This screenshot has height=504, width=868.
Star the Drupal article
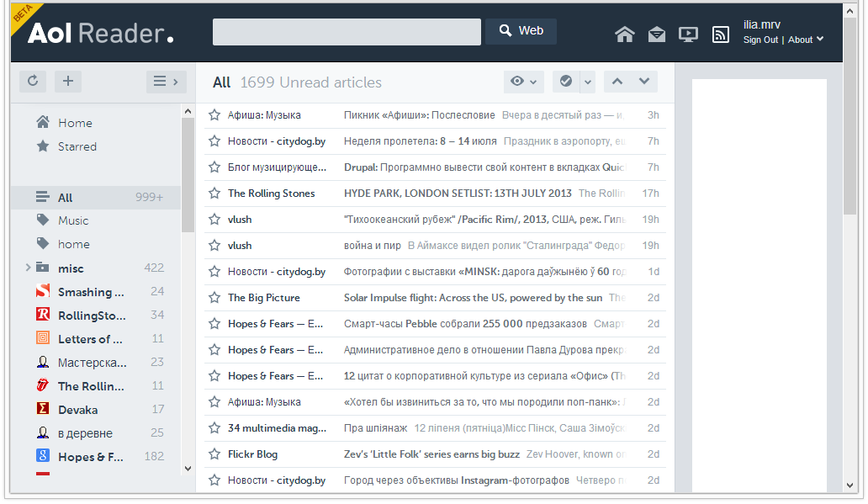[214, 167]
